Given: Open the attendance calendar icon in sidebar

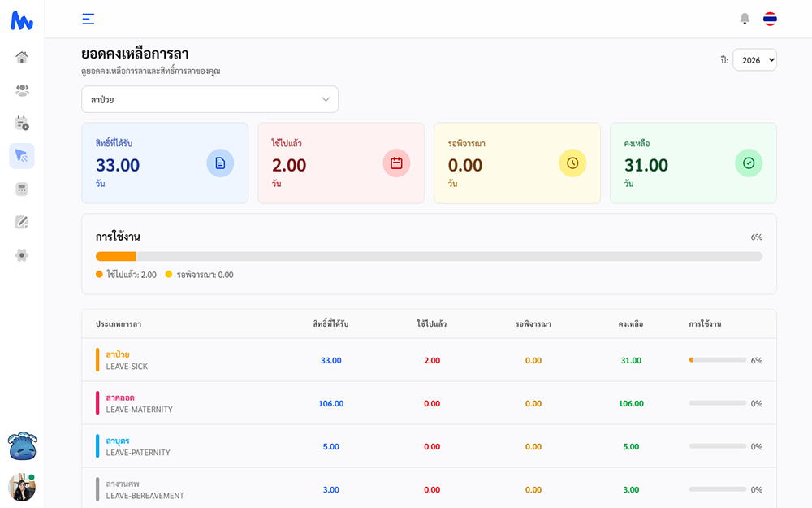Looking at the screenshot, I should [x=22, y=123].
